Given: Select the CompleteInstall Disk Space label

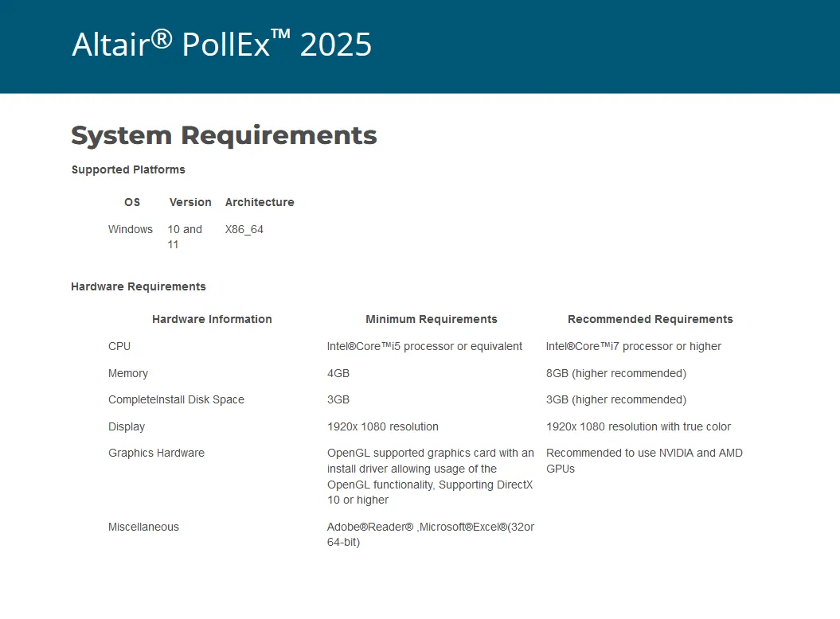Looking at the screenshot, I should point(176,399).
